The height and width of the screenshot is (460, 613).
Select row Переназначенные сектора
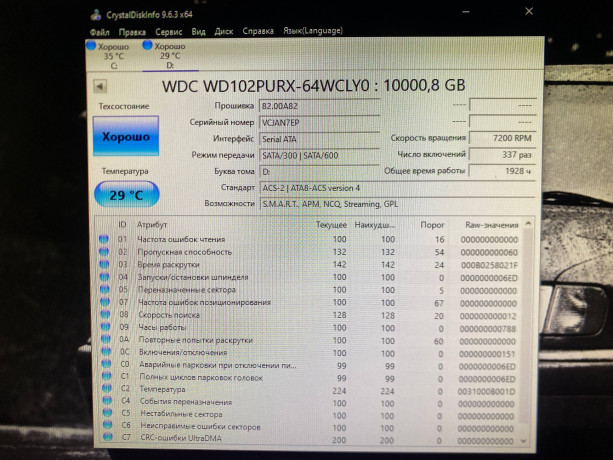coord(309,290)
